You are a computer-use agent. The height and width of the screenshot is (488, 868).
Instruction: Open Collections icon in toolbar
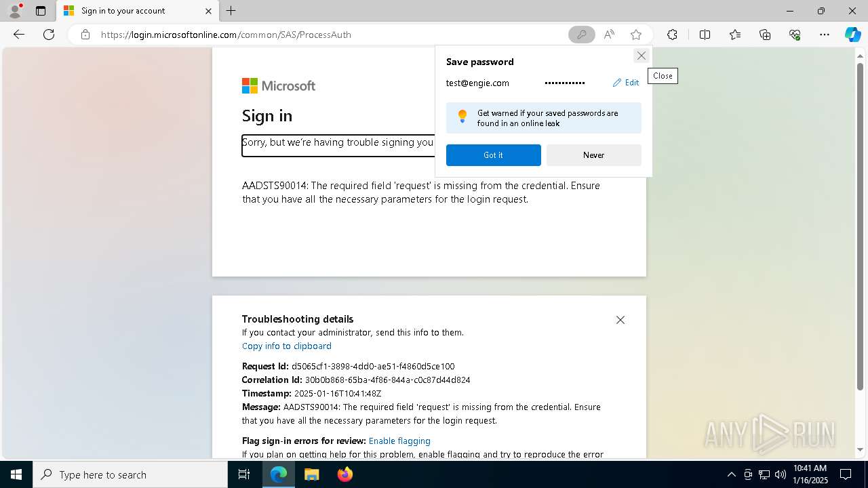(x=765, y=35)
